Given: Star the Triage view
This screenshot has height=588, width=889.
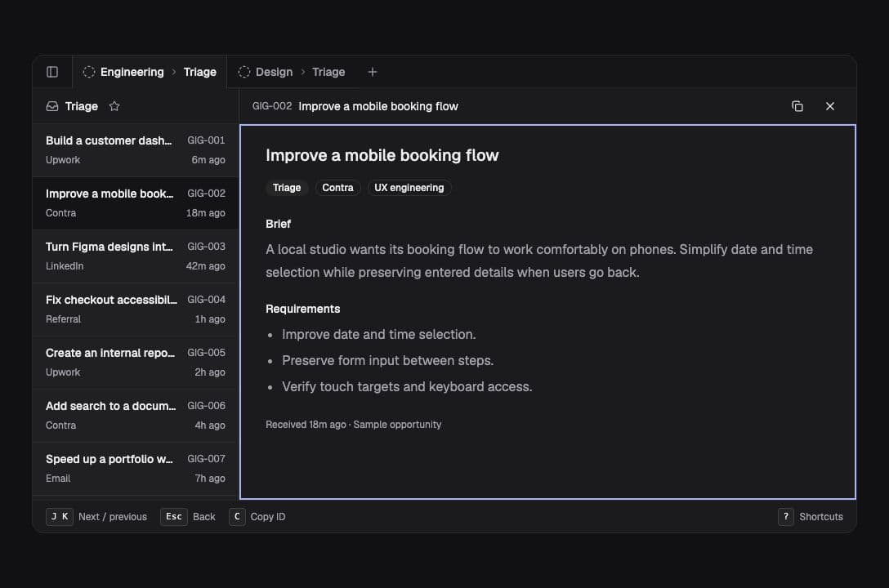Looking at the screenshot, I should [114, 106].
